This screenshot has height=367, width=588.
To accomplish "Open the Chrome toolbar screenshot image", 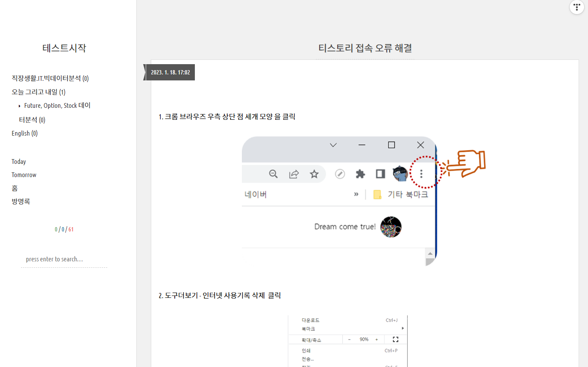I will tap(365, 201).
